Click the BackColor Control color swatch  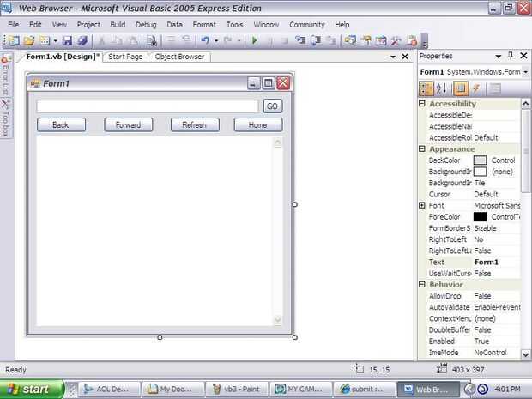(x=480, y=160)
